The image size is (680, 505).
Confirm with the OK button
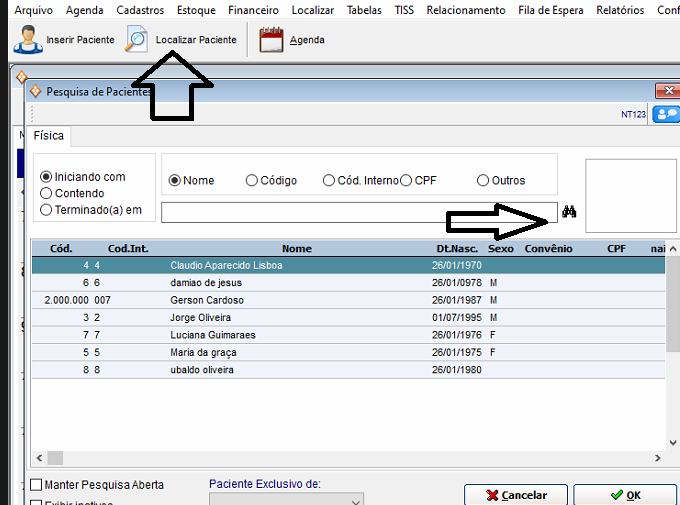point(626,495)
